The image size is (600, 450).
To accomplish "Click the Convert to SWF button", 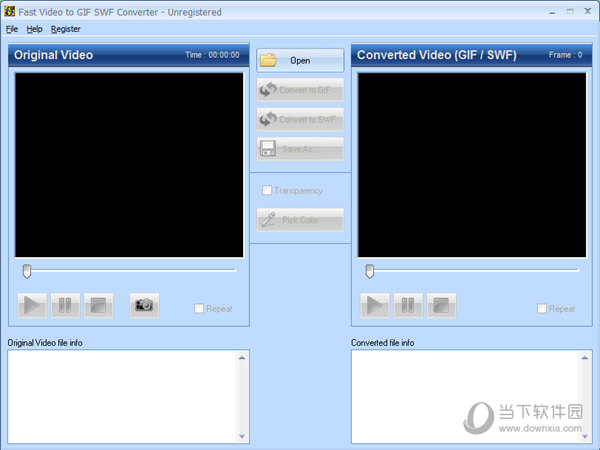I will [x=300, y=119].
